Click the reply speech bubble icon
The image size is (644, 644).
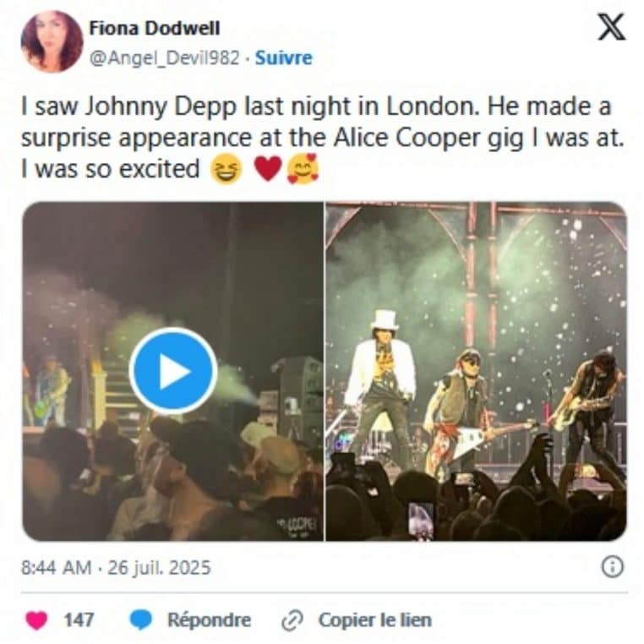point(140,620)
